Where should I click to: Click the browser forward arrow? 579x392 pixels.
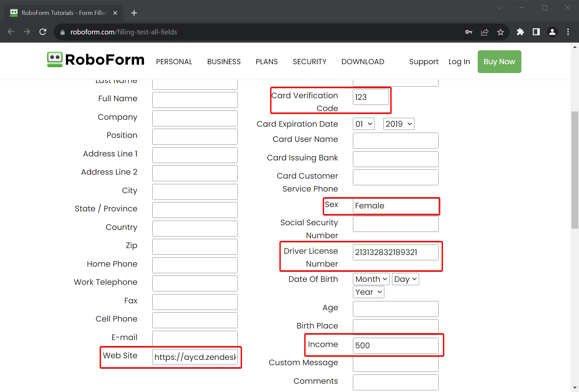(27, 32)
